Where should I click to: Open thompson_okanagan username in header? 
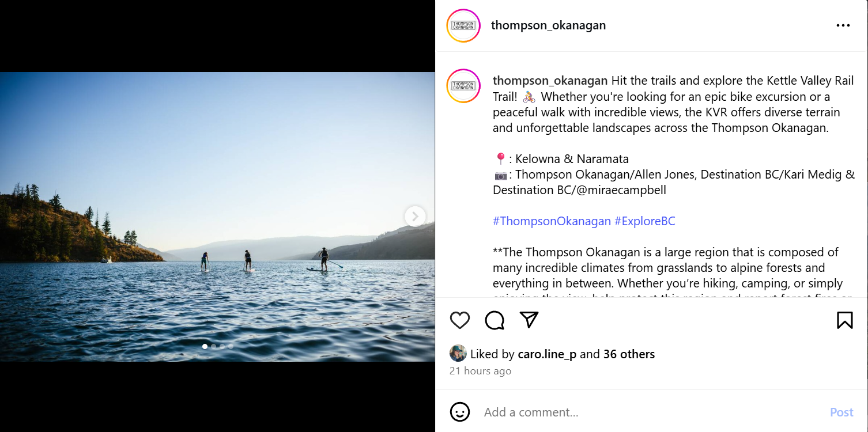coord(548,25)
